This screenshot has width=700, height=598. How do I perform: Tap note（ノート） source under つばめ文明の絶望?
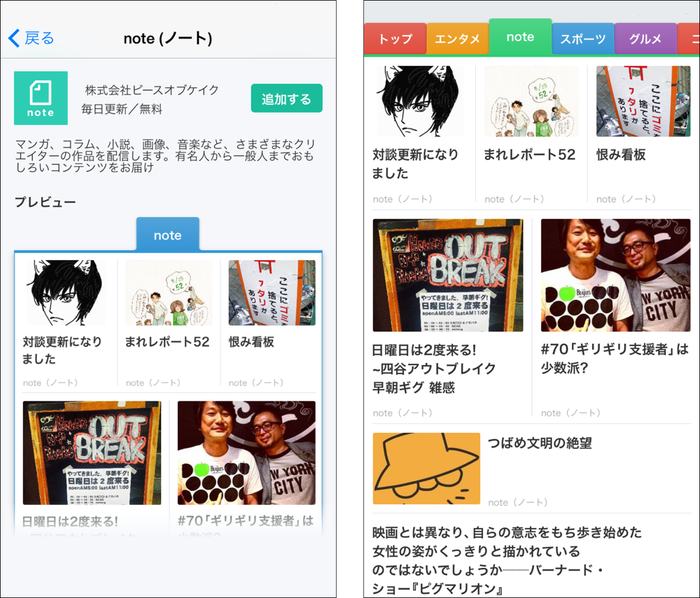pyautogui.click(x=518, y=503)
